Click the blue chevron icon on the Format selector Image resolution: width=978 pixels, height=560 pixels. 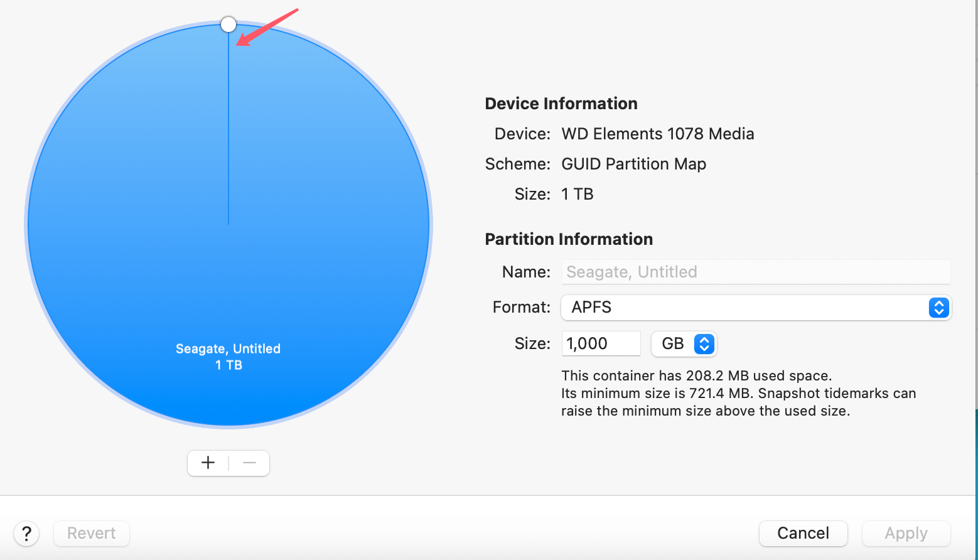(938, 308)
